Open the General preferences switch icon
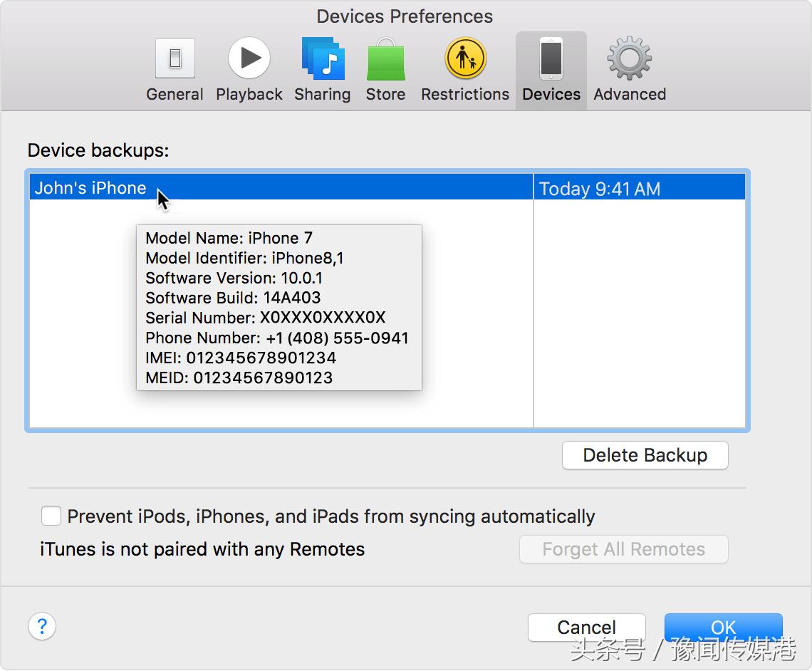This screenshot has width=812, height=671. click(x=175, y=58)
